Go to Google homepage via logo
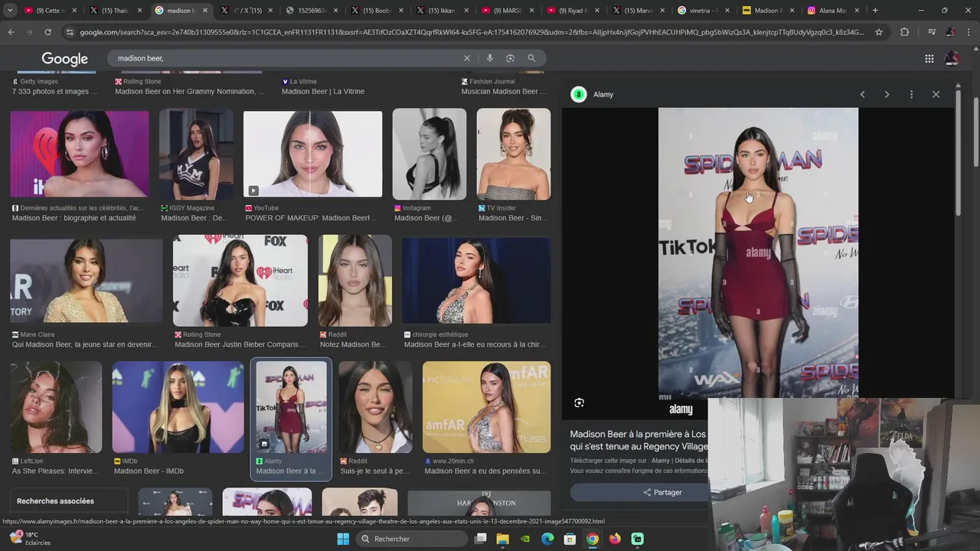Image resolution: width=980 pixels, height=551 pixels. 64,59
